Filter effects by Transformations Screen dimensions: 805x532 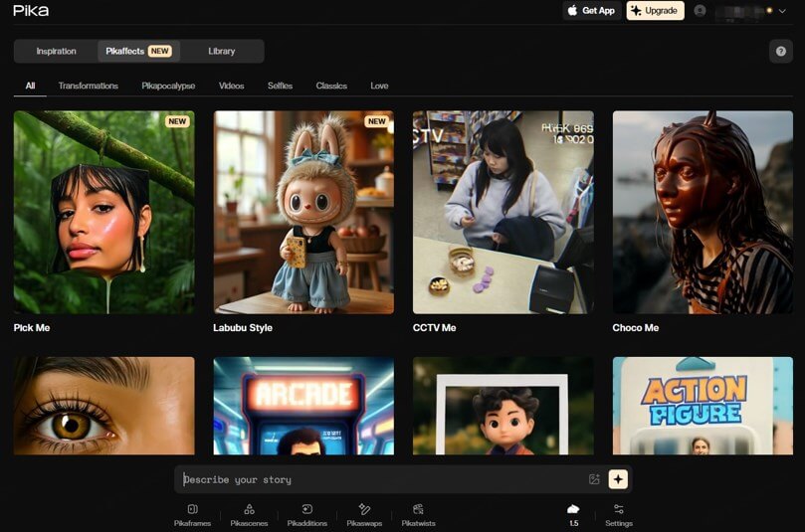click(x=88, y=86)
